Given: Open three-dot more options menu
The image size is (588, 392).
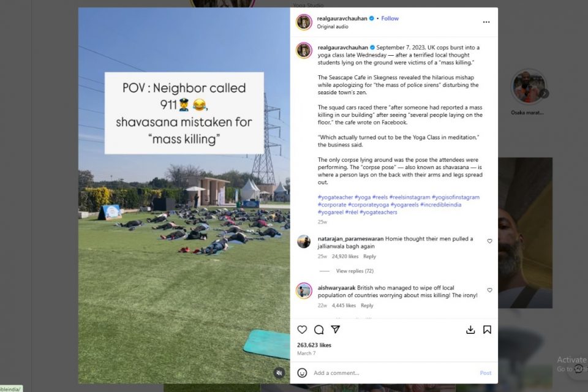Looking at the screenshot, I should [486, 22].
